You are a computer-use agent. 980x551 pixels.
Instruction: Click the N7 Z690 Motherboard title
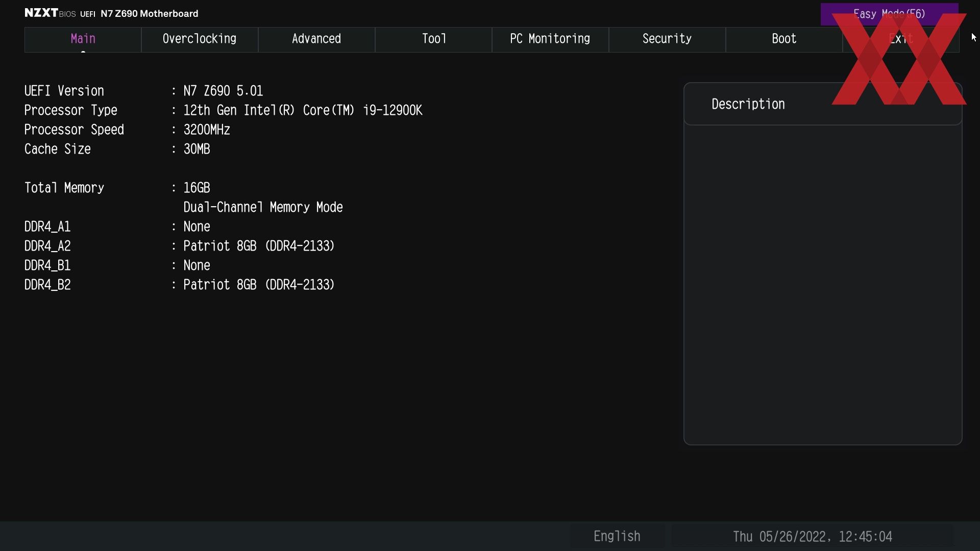[x=149, y=14]
